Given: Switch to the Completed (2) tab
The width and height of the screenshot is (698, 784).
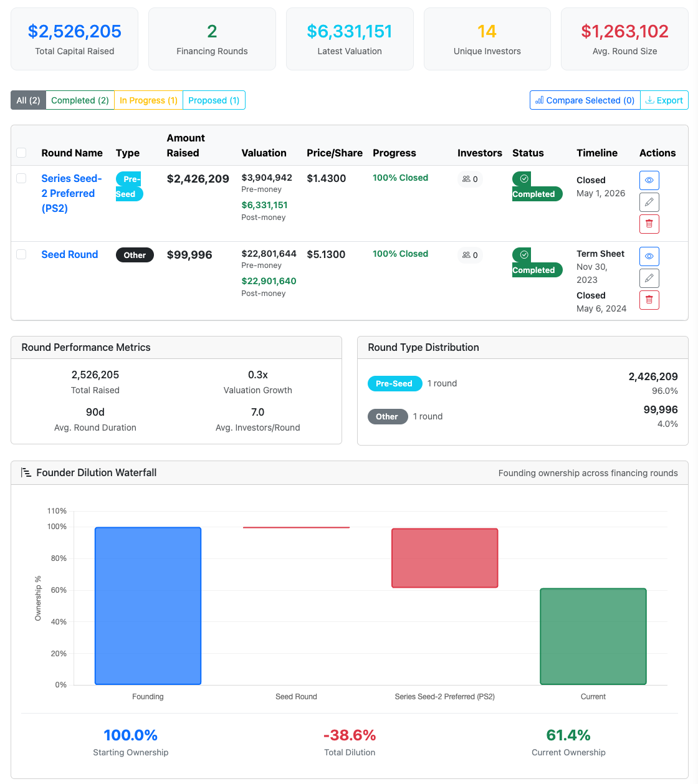Looking at the screenshot, I should tap(80, 100).
